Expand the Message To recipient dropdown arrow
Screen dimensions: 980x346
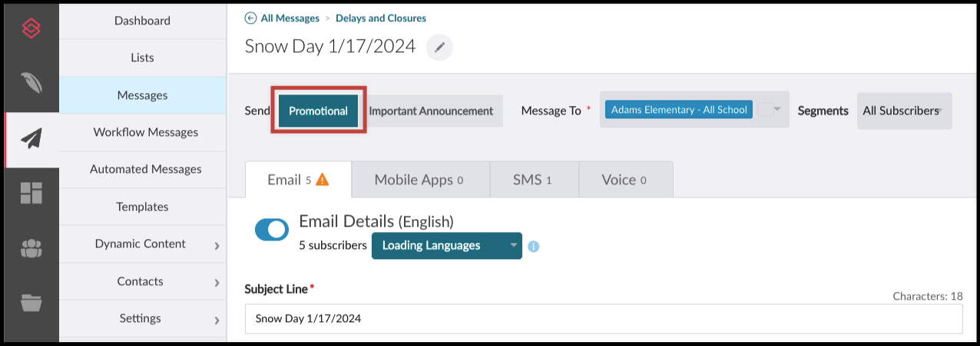tap(777, 109)
